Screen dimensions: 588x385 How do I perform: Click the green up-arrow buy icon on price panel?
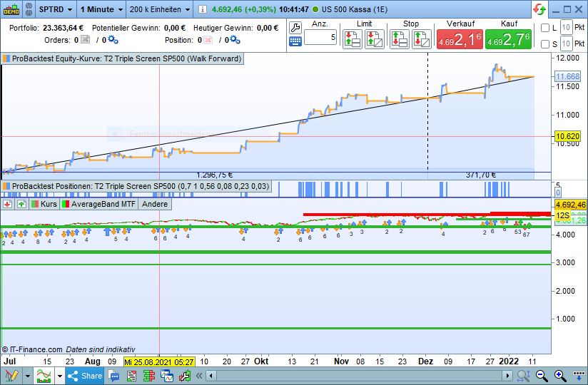pos(21,204)
